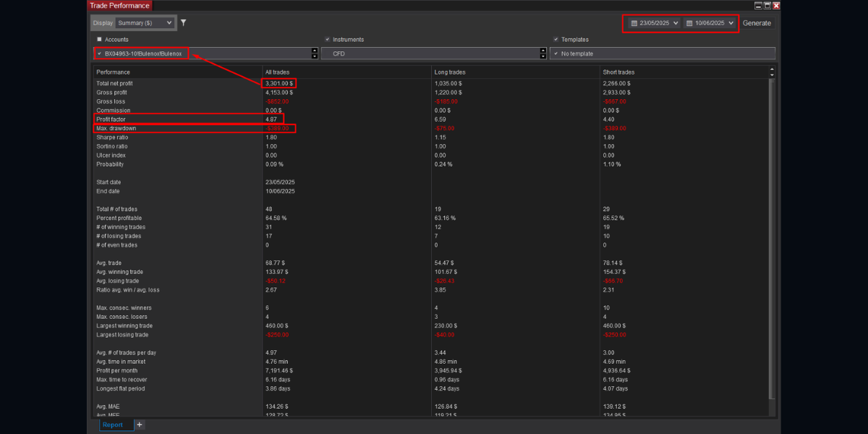Select the Total net profit row label
Viewport: 868px width, 434px height.
114,84
